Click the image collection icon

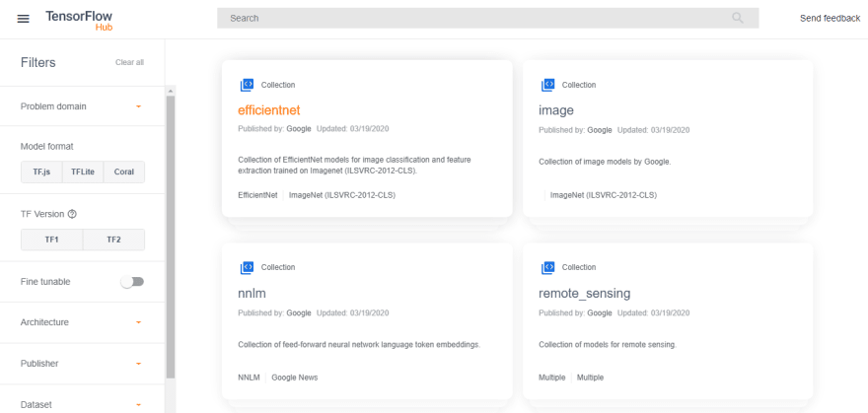click(x=547, y=85)
